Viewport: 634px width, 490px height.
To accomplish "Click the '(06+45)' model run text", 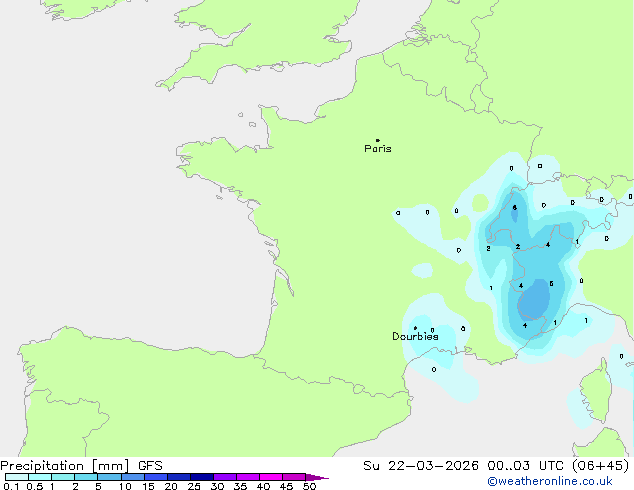I will tap(601, 466).
